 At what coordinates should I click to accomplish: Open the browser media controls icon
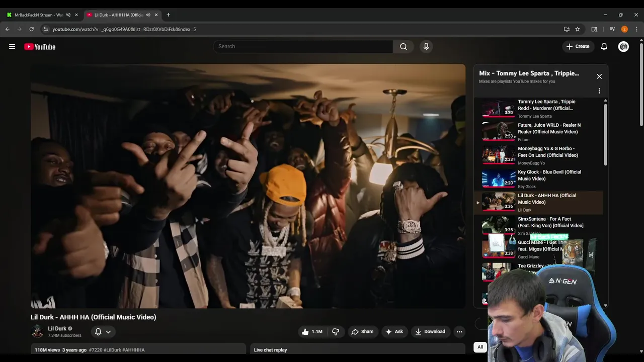(x=612, y=29)
